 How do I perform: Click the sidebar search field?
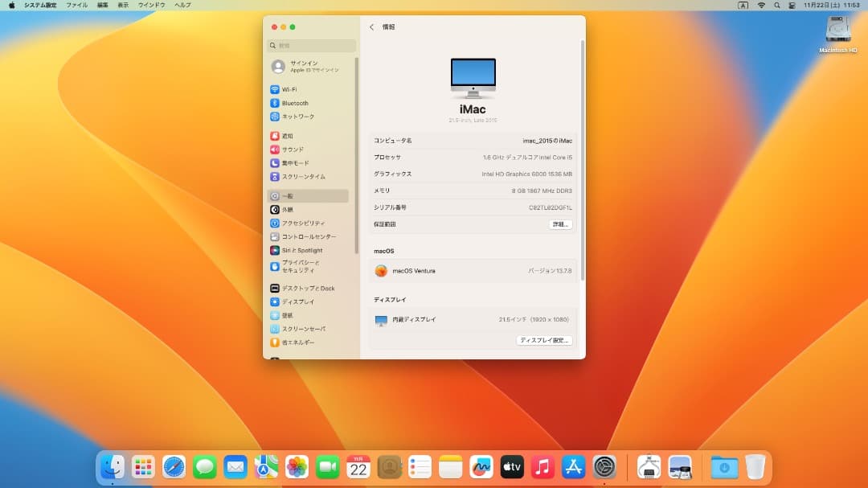(310, 46)
